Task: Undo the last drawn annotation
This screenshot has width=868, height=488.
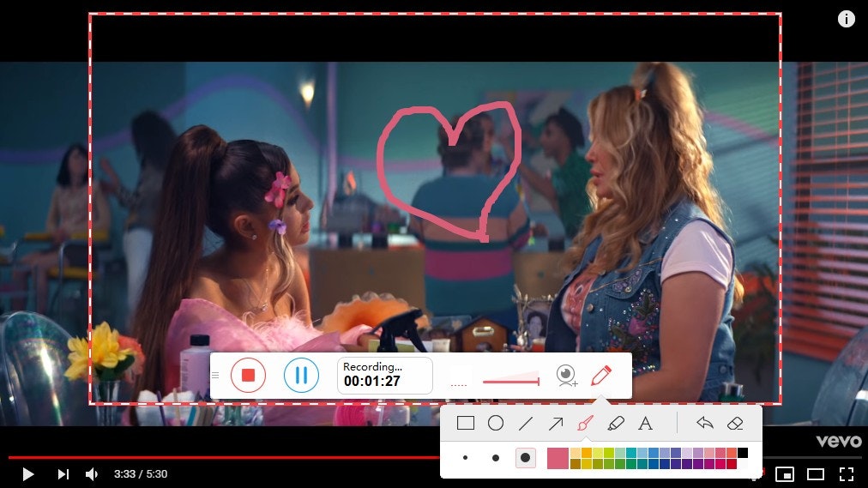Action: (705, 424)
